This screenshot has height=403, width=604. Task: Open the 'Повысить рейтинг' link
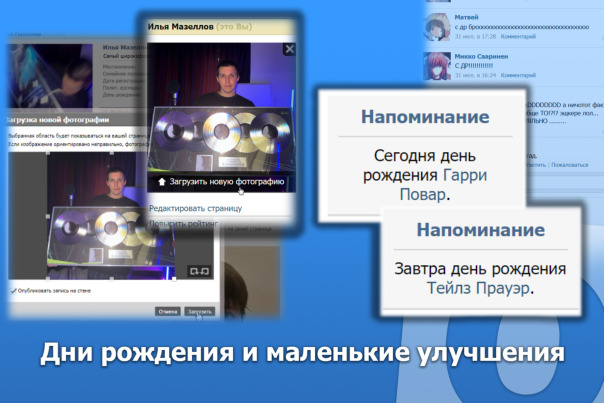[183, 223]
